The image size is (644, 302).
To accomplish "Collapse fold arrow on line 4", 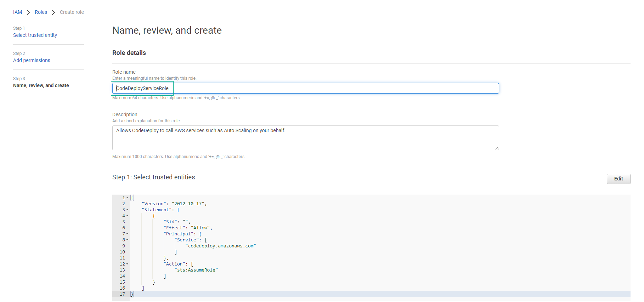I will pos(128,216).
